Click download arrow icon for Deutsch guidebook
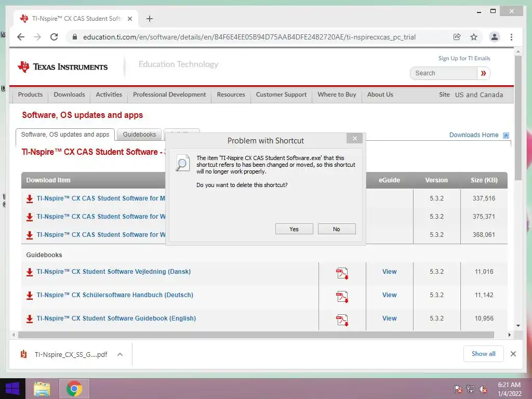 [30, 296]
